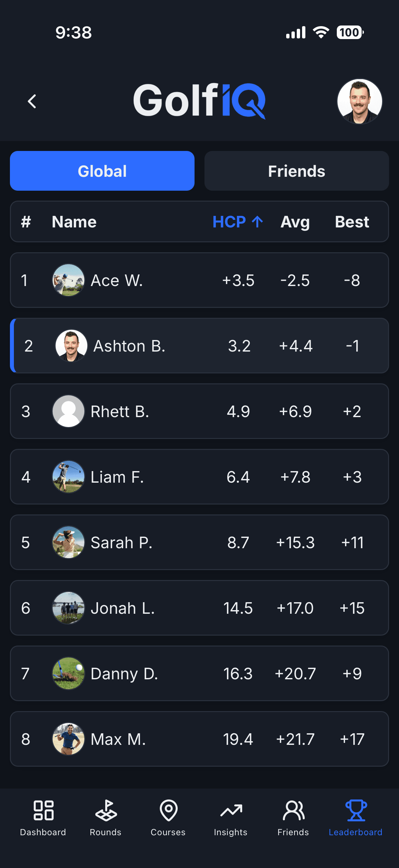399x868 pixels.
Task: Sort leaderboard by the Avg column
Action: [295, 221]
